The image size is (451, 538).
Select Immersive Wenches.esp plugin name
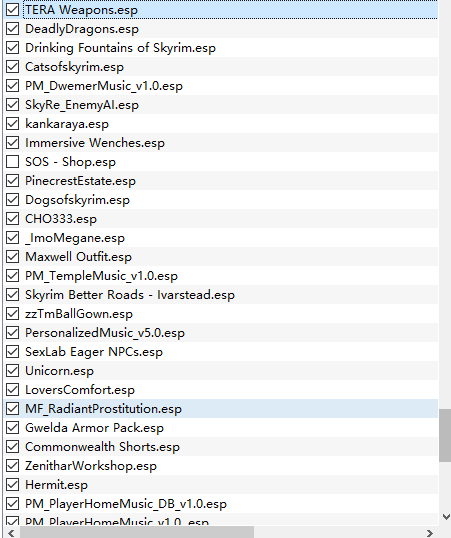coord(95,143)
